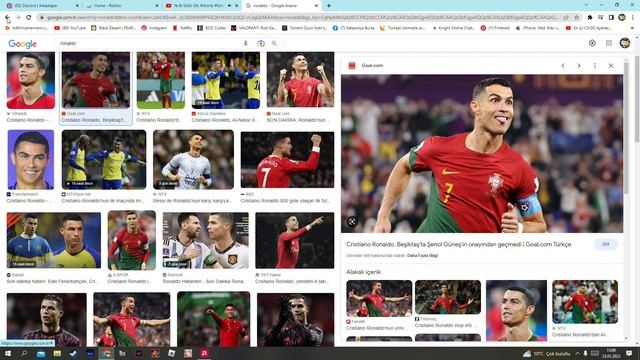Open Windows Start menu
This screenshot has height=360, width=640.
[8, 353]
